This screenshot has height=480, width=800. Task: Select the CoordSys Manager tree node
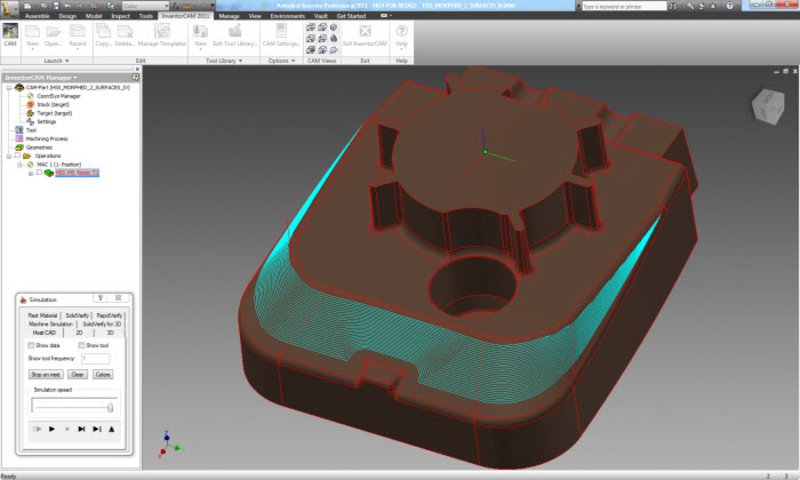[x=57, y=96]
